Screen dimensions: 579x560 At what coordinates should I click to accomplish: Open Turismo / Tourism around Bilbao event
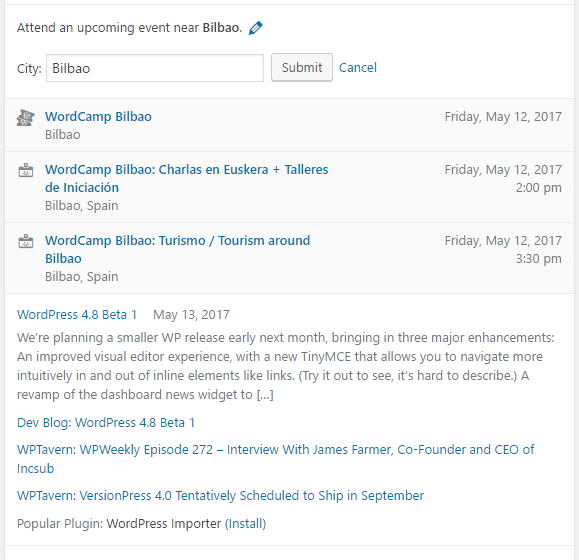click(177, 250)
